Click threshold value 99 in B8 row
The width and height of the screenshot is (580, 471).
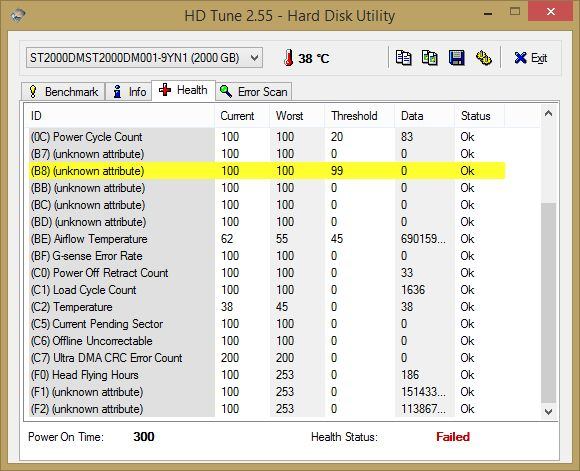[x=337, y=171]
